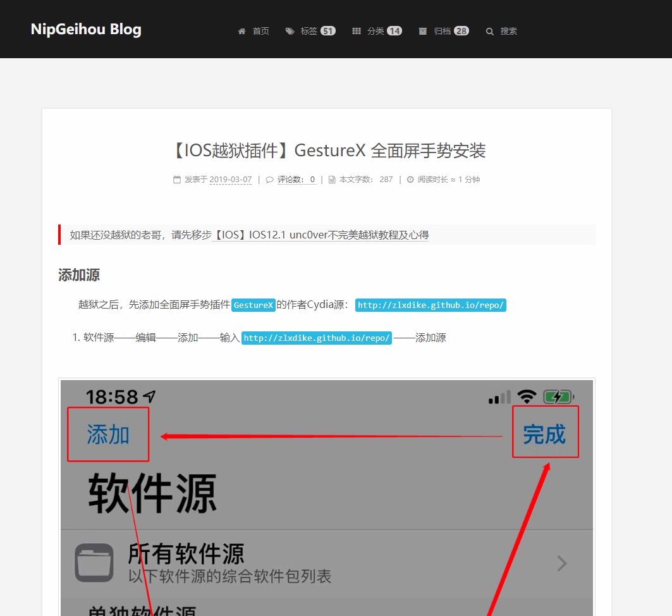
Task: Click the tags icon in the navbar
Action: (x=290, y=31)
